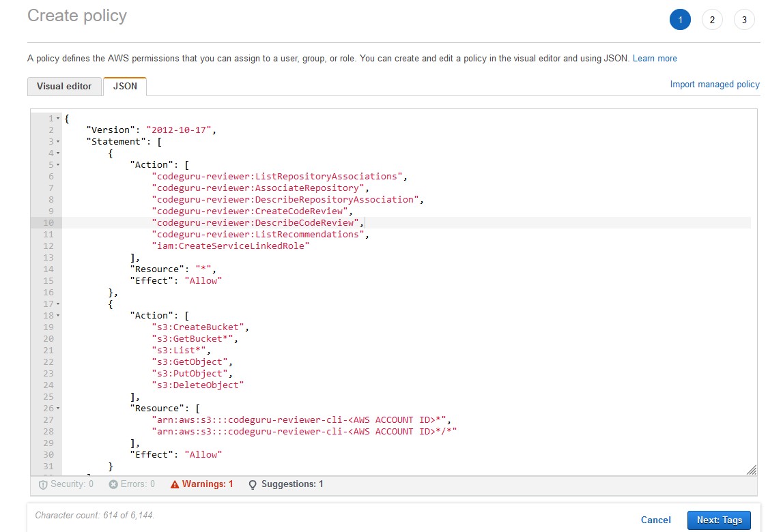Click the Create policy heading
The image size is (768, 532).
pos(77,16)
